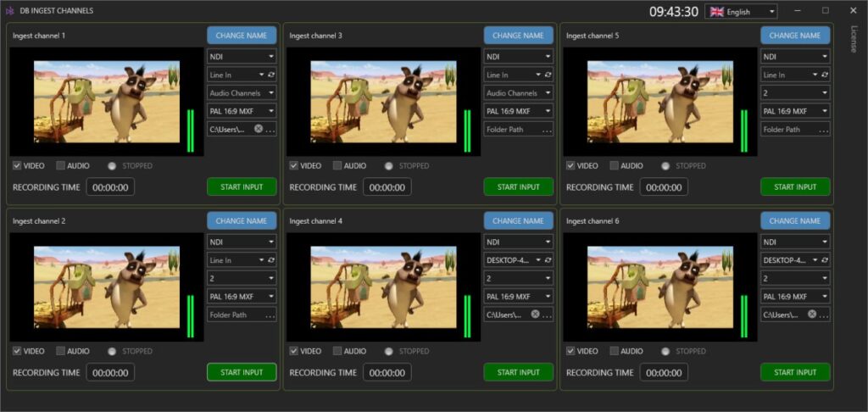Image resolution: width=868 pixels, height=412 pixels.
Task: Click video preview of Ingest channel 3
Action: (384, 102)
